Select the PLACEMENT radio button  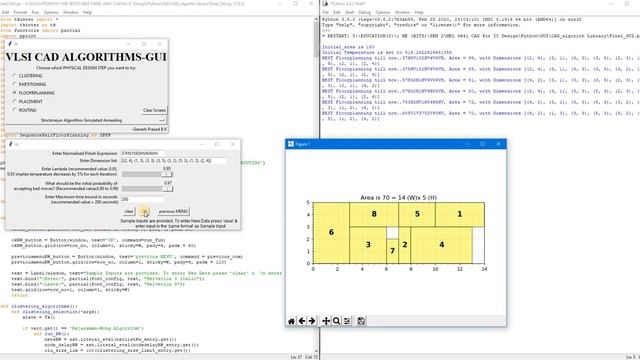pos(15,101)
